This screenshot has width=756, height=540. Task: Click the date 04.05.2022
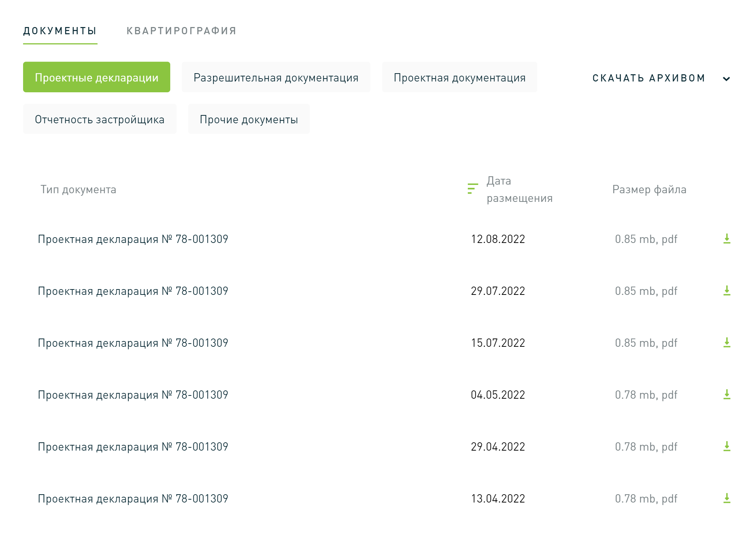(x=498, y=395)
